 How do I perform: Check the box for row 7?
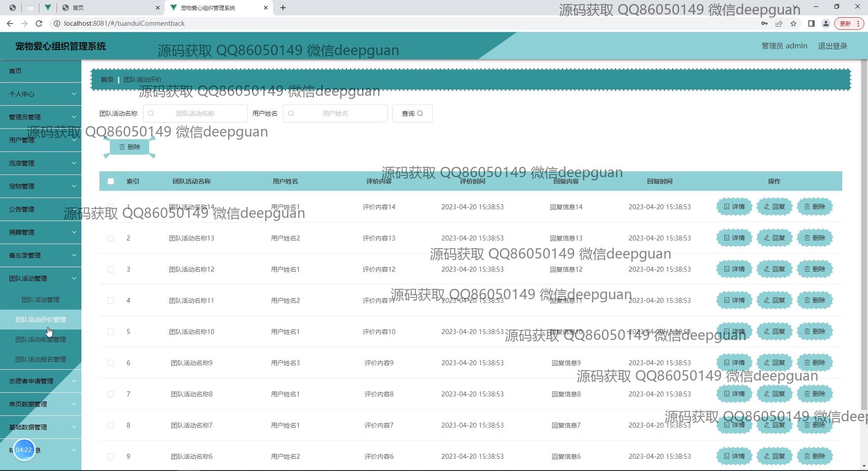click(x=111, y=394)
